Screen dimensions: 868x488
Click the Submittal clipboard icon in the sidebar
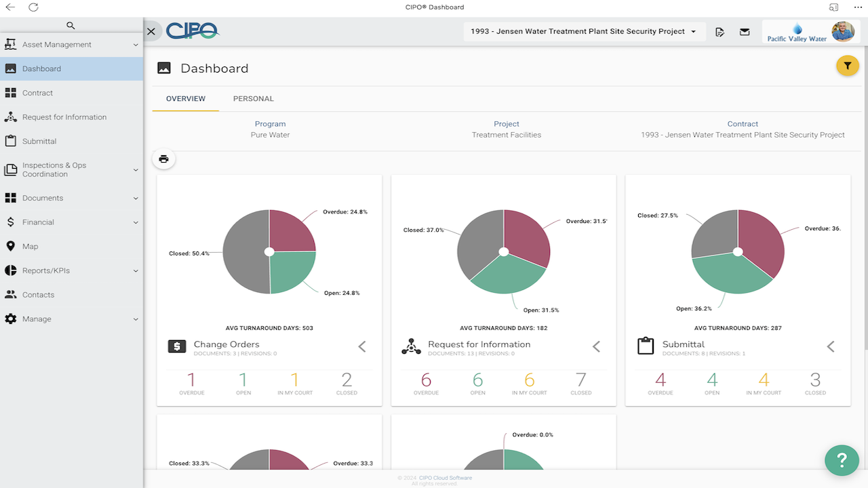[x=10, y=141]
